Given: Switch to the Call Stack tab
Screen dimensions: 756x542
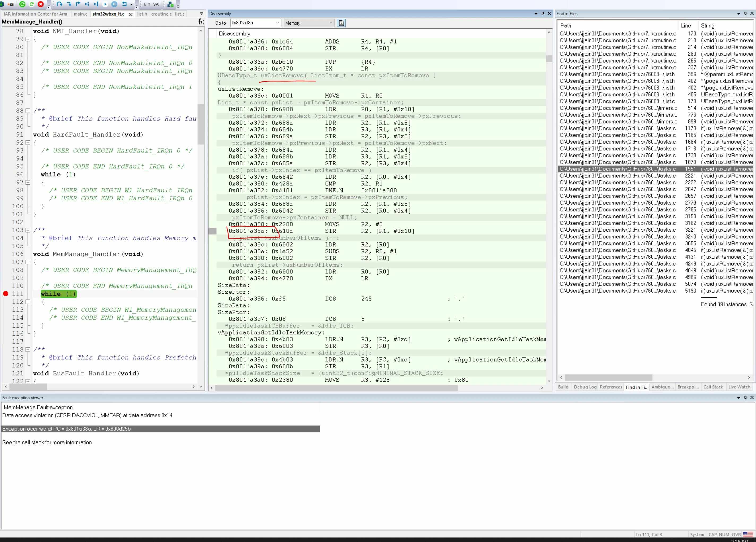Looking at the screenshot, I should (713, 387).
